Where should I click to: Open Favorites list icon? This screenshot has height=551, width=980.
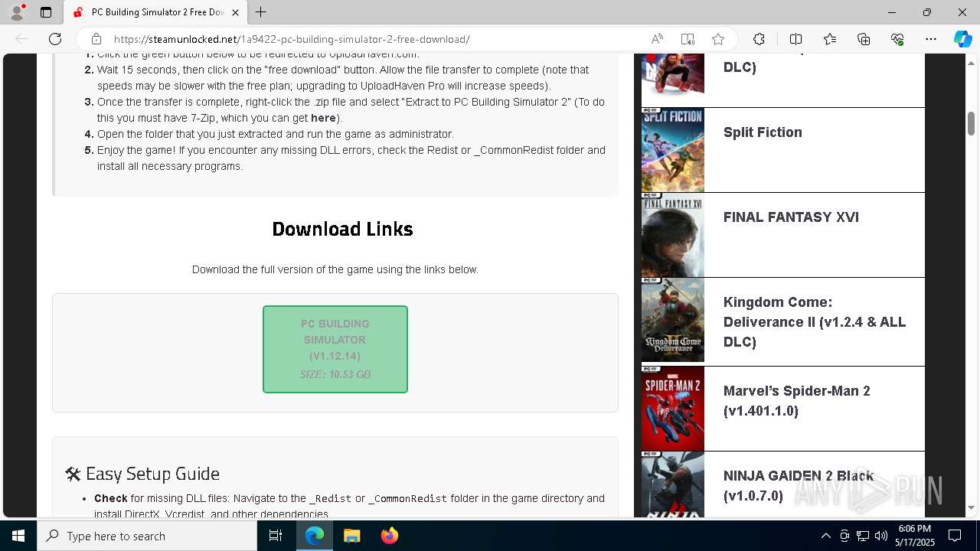[x=830, y=39]
